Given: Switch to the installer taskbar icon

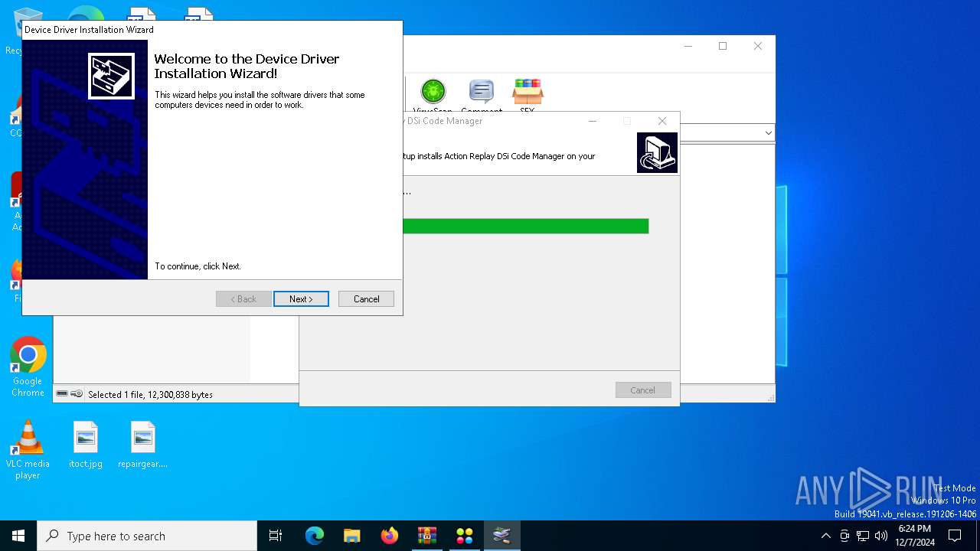Looking at the screenshot, I should (502, 536).
